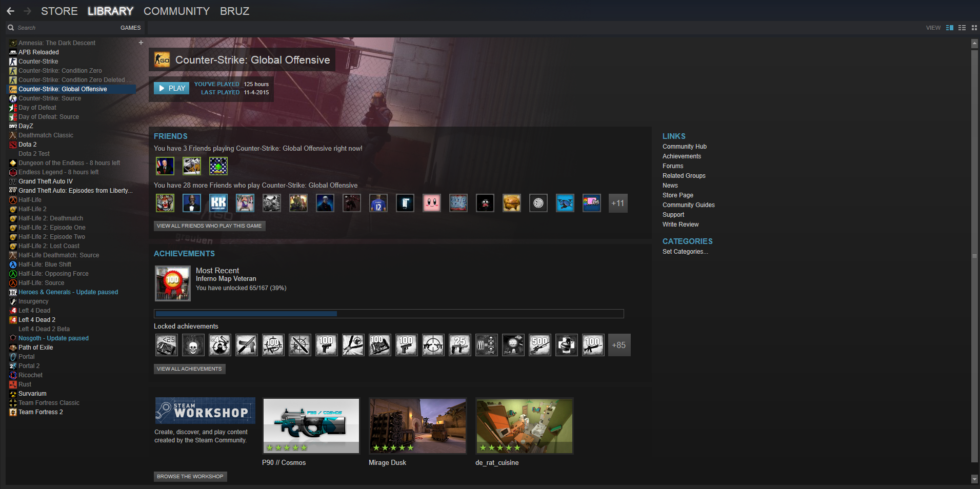Click the Counter-Strike: Global Offensive title icon
Image resolution: width=980 pixels, height=489 pixels.
point(162,60)
